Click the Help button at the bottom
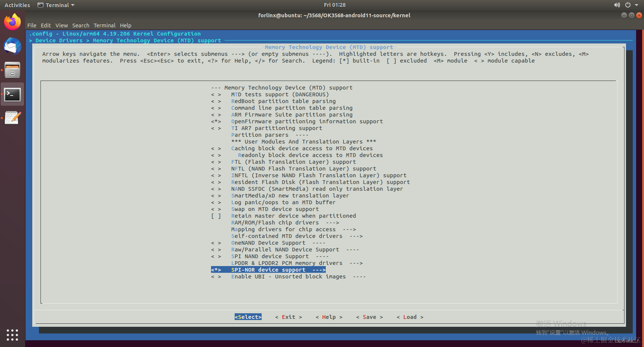The width and height of the screenshot is (644, 347). coord(329,317)
